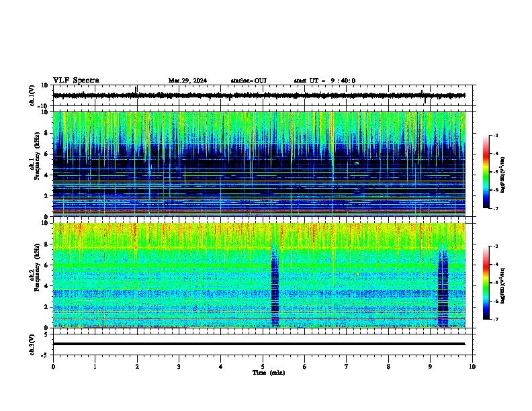Image resolution: width=532 pixels, height=411 pixels.
Task: Click the dark dropout band near 9.3 min in ch.2 spectrogram
Action: [x=443, y=288]
